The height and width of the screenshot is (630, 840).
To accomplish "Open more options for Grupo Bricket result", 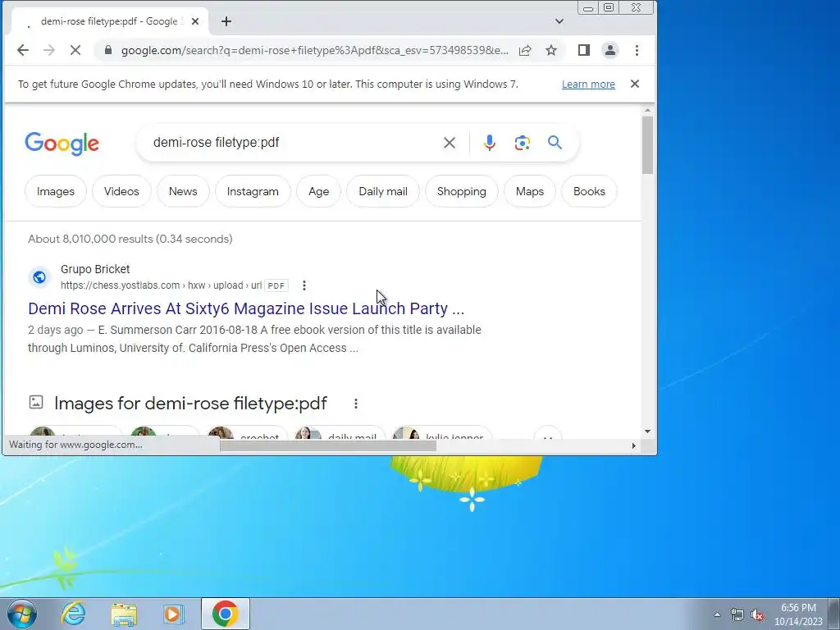I will [304, 285].
